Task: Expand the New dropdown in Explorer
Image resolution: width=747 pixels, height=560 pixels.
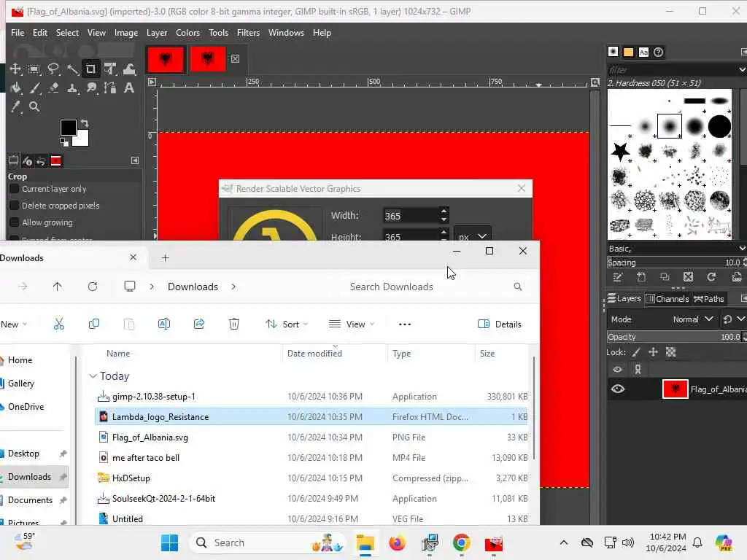Action: (x=13, y=324)
